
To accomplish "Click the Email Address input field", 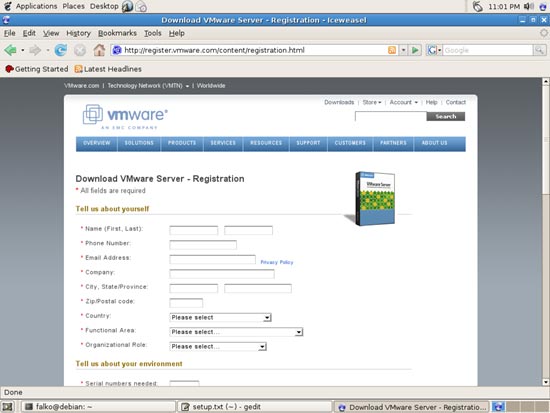I will coord(213,259).
